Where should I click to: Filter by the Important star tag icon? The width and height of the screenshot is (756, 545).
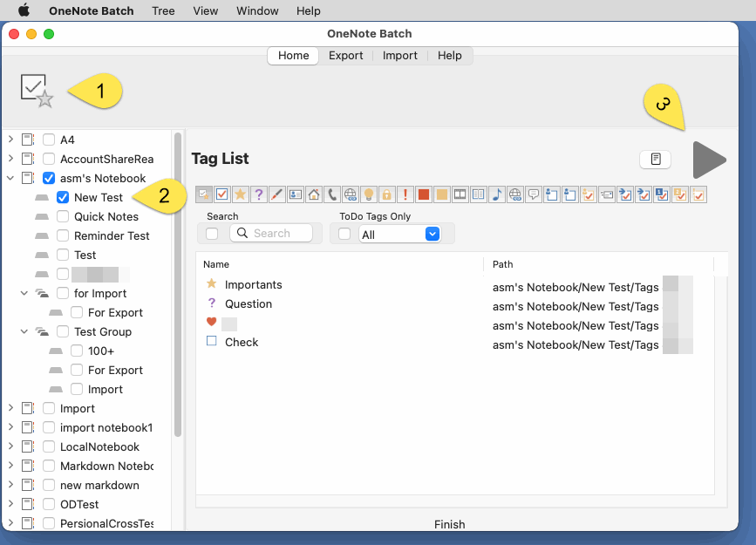(x=240, y=194)
